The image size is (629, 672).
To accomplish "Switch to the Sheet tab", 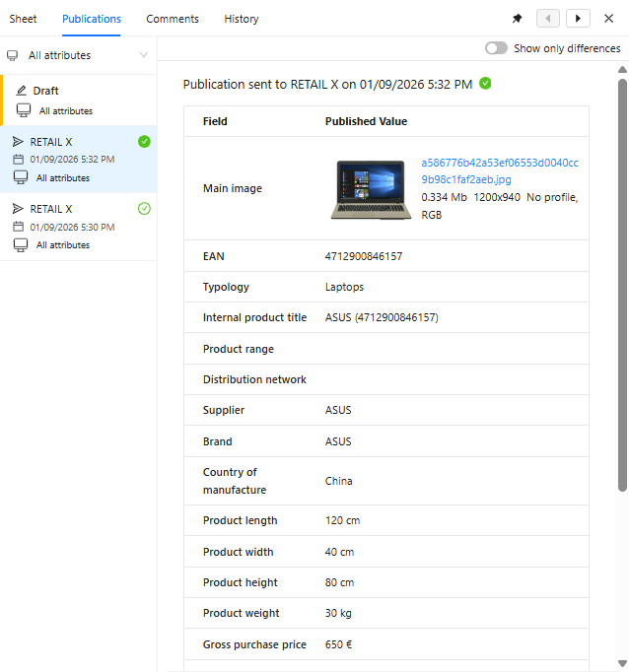I will 23,19.
